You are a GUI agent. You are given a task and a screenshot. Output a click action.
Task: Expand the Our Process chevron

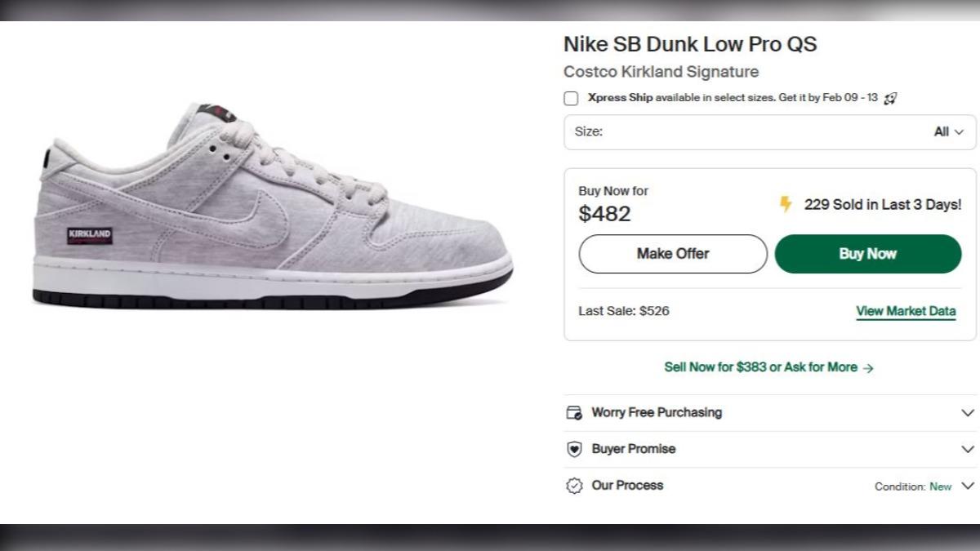pyautogui.click(x=968, y=486)
